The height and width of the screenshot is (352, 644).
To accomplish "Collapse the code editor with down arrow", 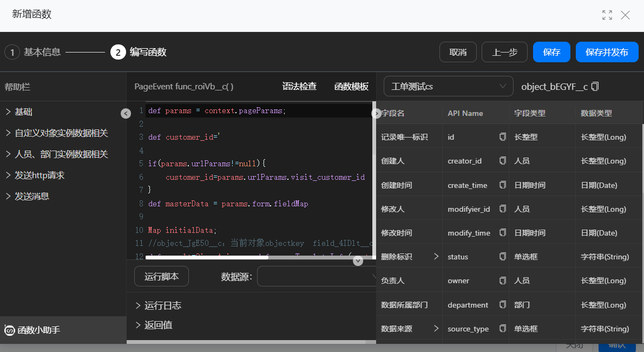I will pyautogui.click(x=358, y=261).
